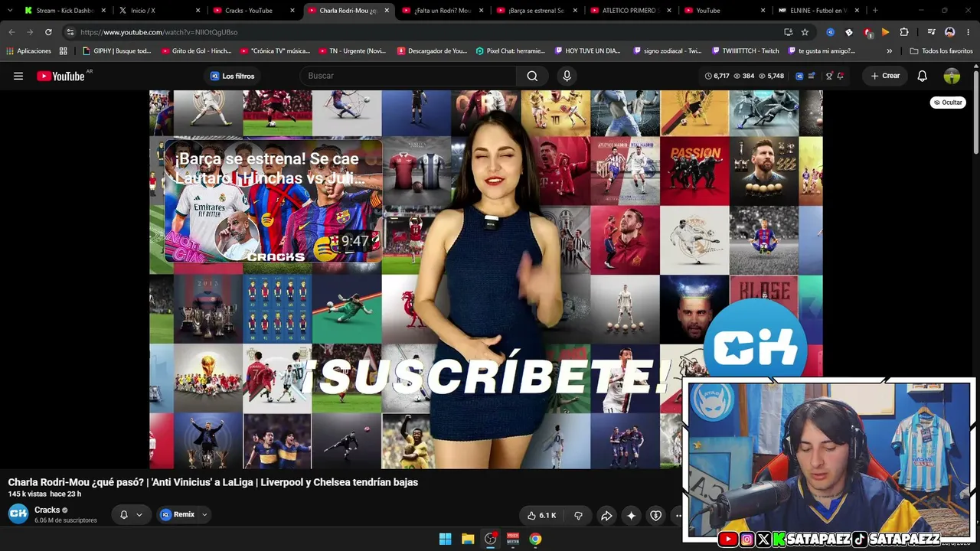Dislike the video with the thumbs-down icon
Screen dimensions: 980x551
(x=578, y=516)
